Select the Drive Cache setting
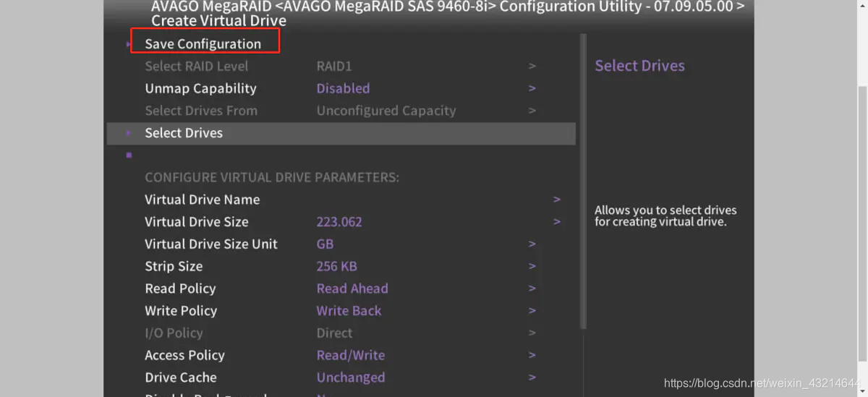Viewport: 868px width, 397px height. [180, 377]
